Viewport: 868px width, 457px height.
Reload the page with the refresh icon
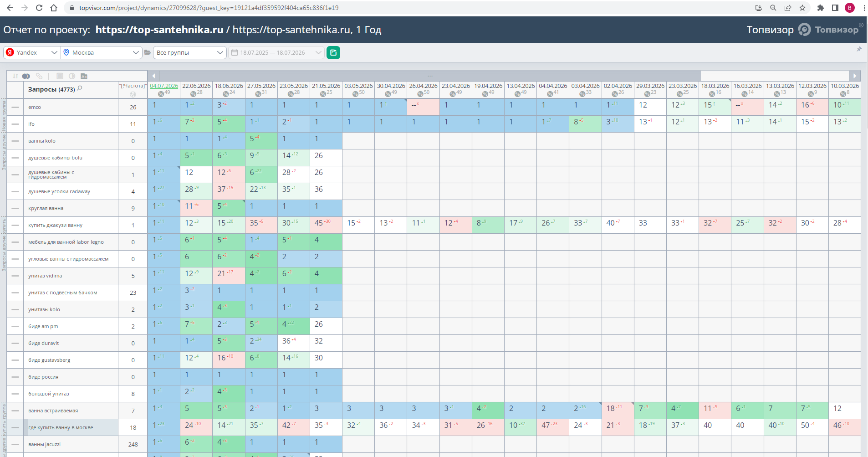[39, 8]
